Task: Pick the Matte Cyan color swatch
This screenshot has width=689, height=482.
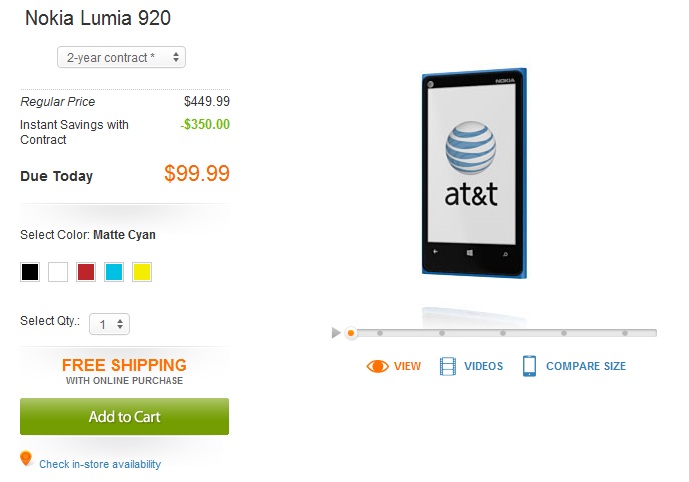Action: [x=114, y=271]
